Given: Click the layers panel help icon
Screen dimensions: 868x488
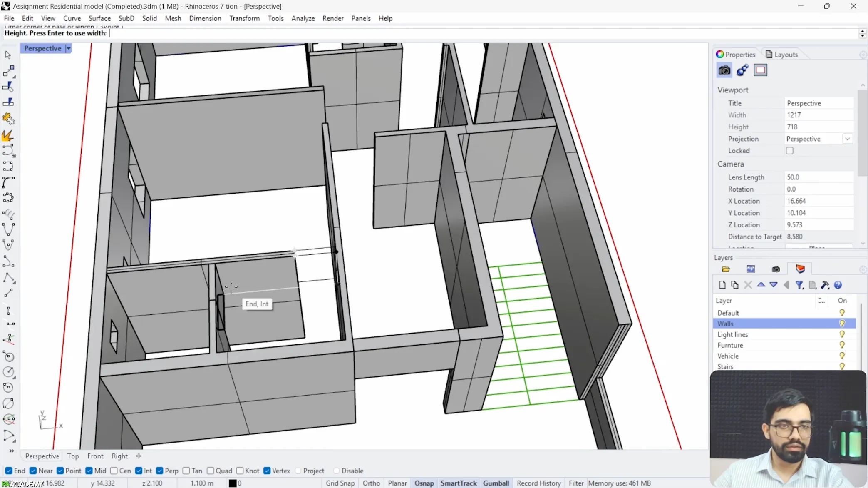Looking at the screenshot, I should 838,285.
